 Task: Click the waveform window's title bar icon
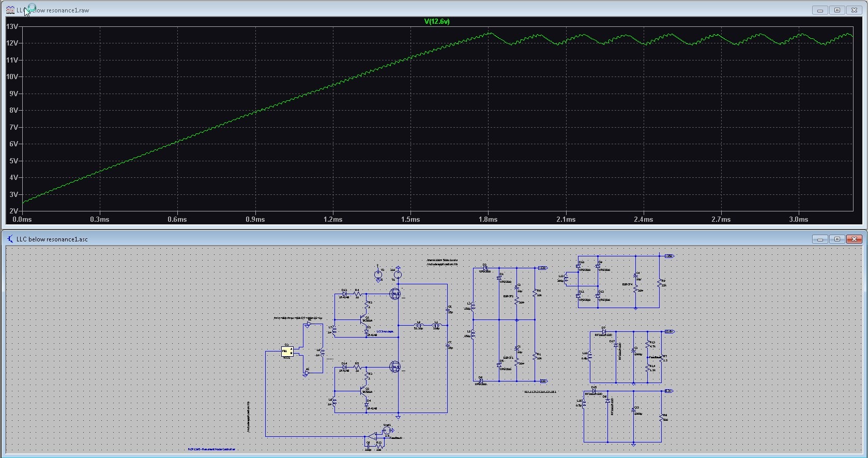click(x=10, y=10)
